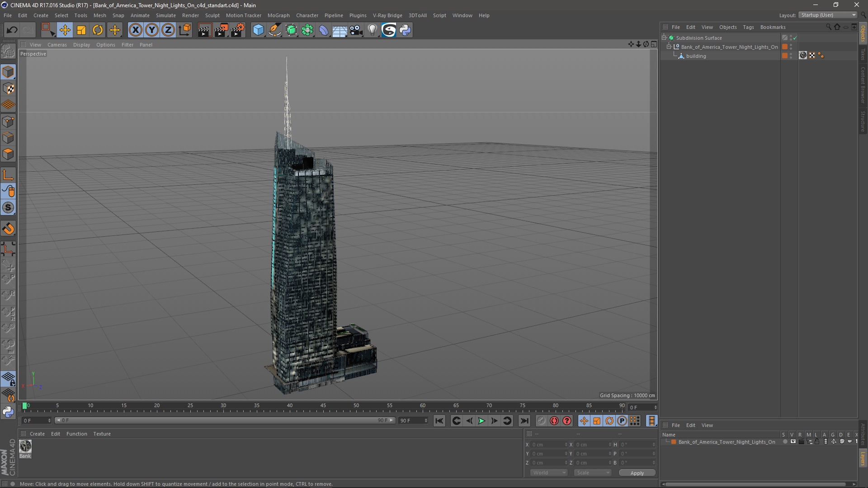Open the File menu in main menu bar

click(8, 15)
